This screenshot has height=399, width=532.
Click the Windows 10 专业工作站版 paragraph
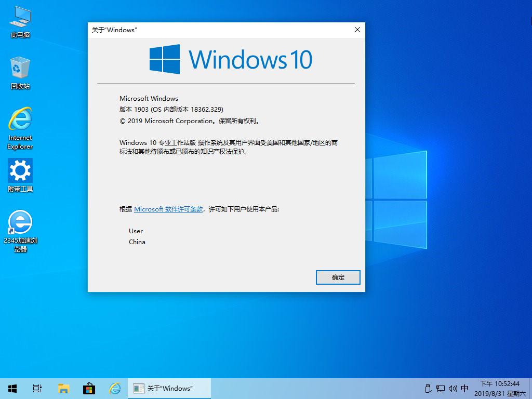(229, 147)
